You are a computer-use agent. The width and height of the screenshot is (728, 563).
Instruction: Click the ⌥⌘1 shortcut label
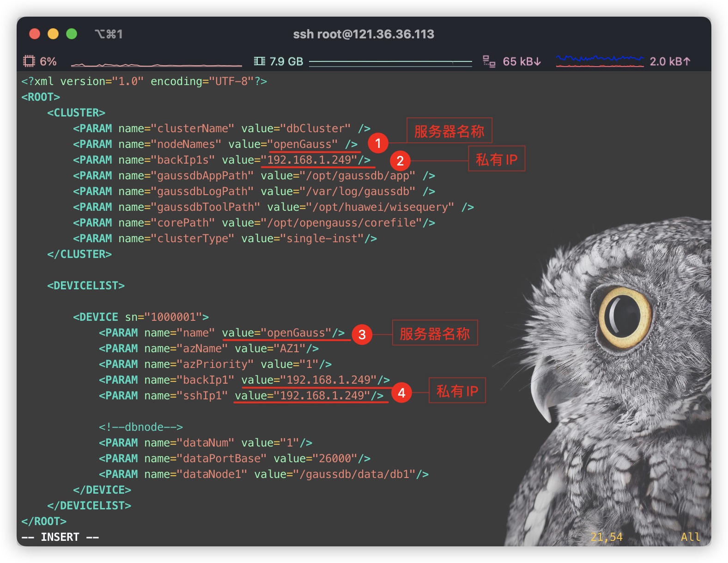109,34
